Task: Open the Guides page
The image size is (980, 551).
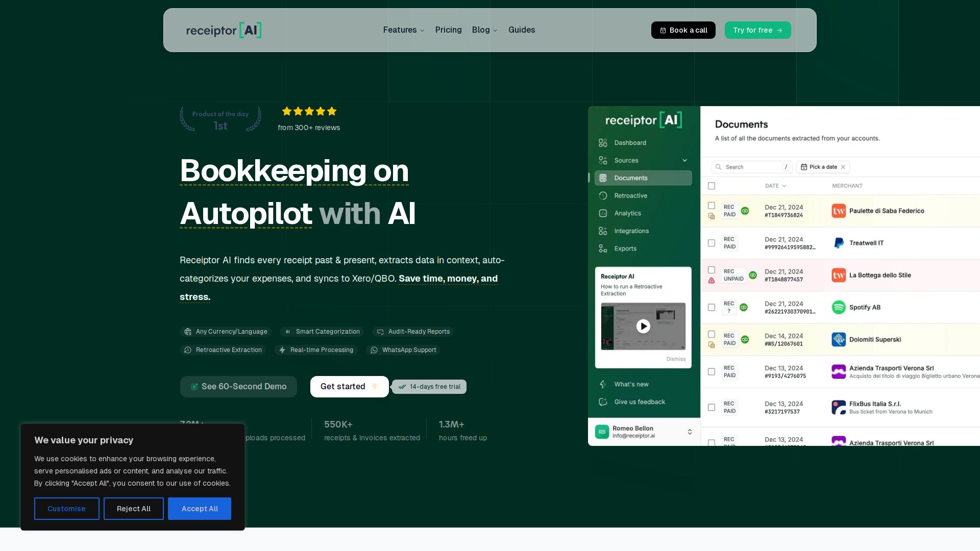Action: [522, 30]
